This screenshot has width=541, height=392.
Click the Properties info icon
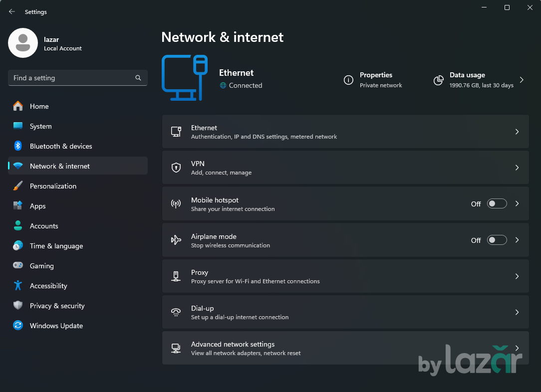348,80
